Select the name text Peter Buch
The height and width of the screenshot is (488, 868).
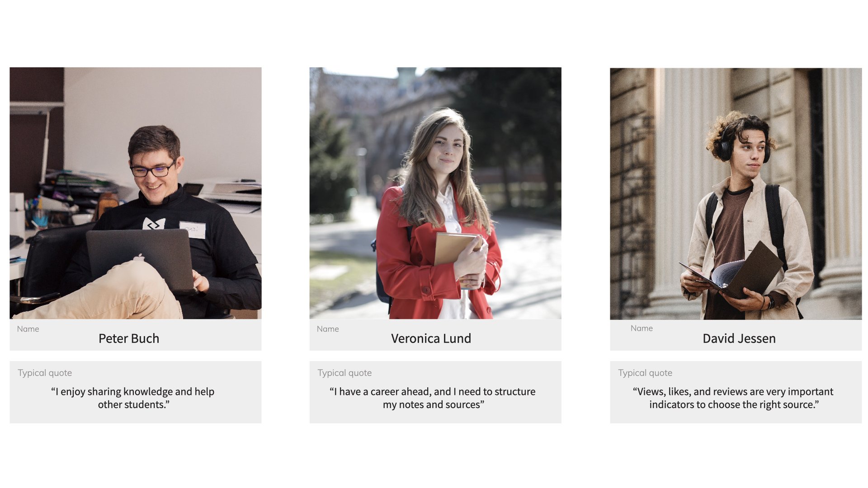pyautogui.click(x=129, y=338)
